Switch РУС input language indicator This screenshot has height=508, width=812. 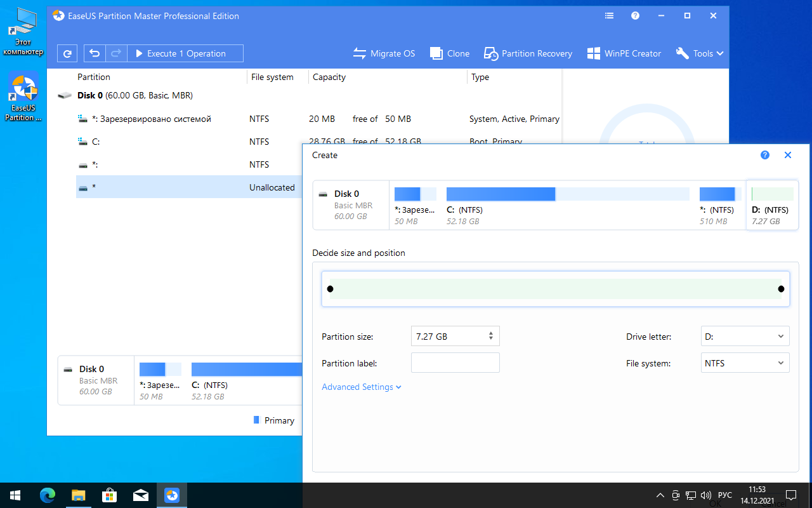(725, 495)
